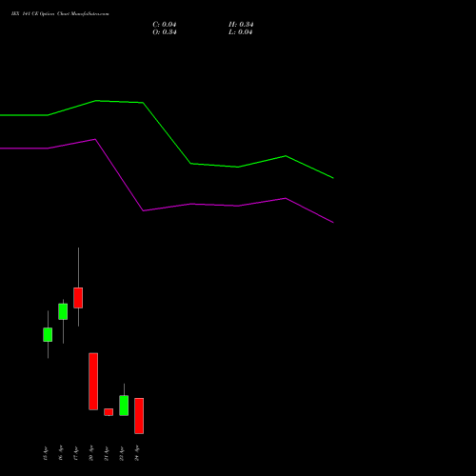The width and height of the screenshot is (476, 476).
Task: Click the '16 Apr' date axis label
Action: click(61, 453)
